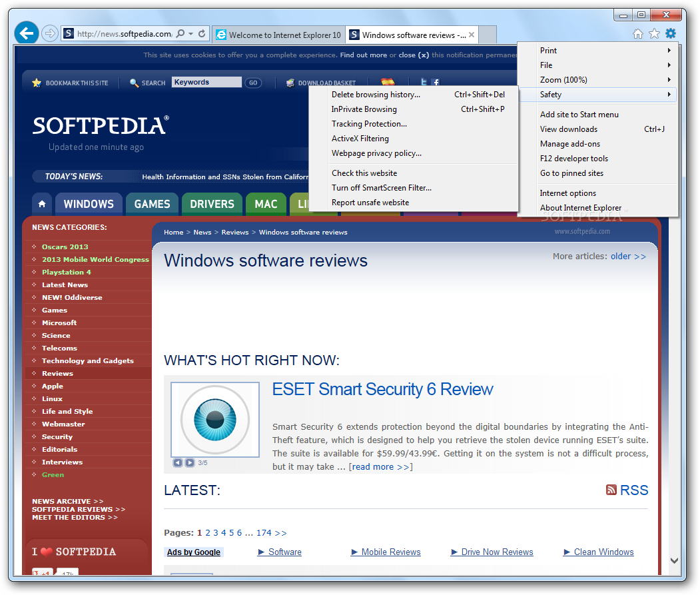Click the Search magnifier icon on Softpedia
The height and width of the screenshot is (595, 700).
coord(134,83)
